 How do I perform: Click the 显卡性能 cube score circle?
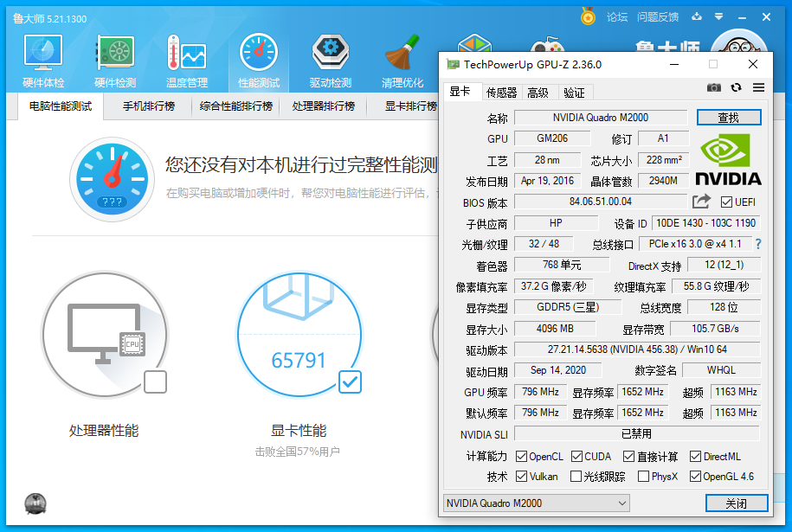tap(299, 334)
